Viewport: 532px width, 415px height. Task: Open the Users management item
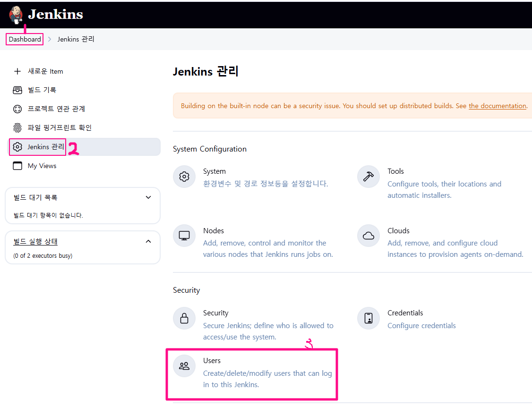212,361
